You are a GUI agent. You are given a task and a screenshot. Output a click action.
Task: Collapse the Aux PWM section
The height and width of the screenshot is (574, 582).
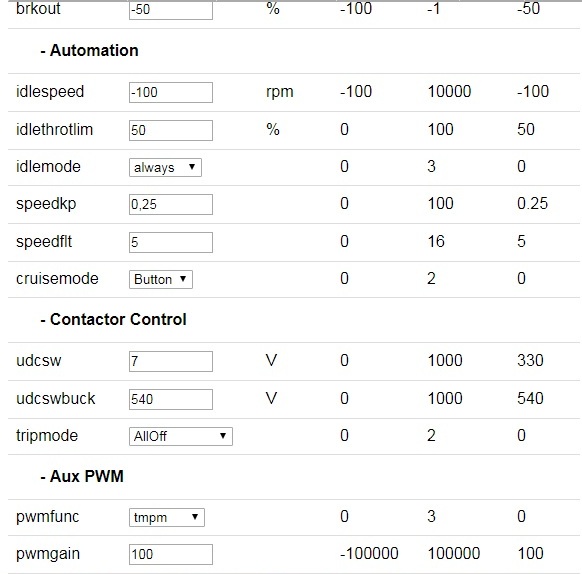(82, 476)
